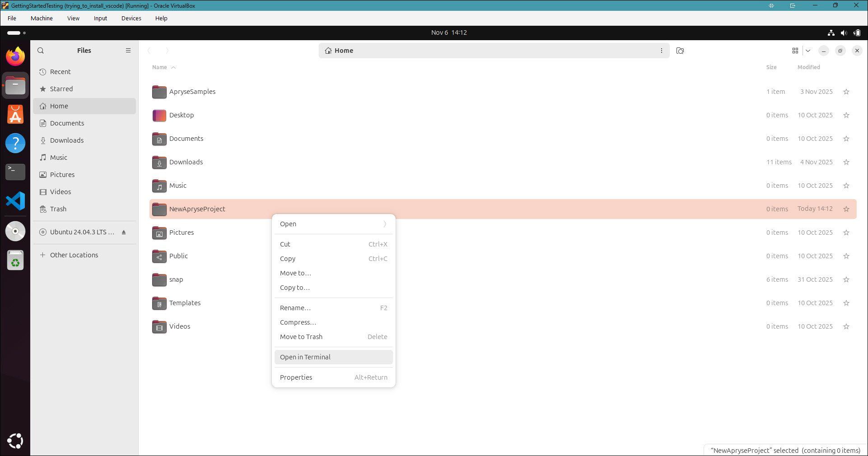
Task: Eject the Ubuntu 24.04.3 LTS disc
Action: tap(124, 232)
